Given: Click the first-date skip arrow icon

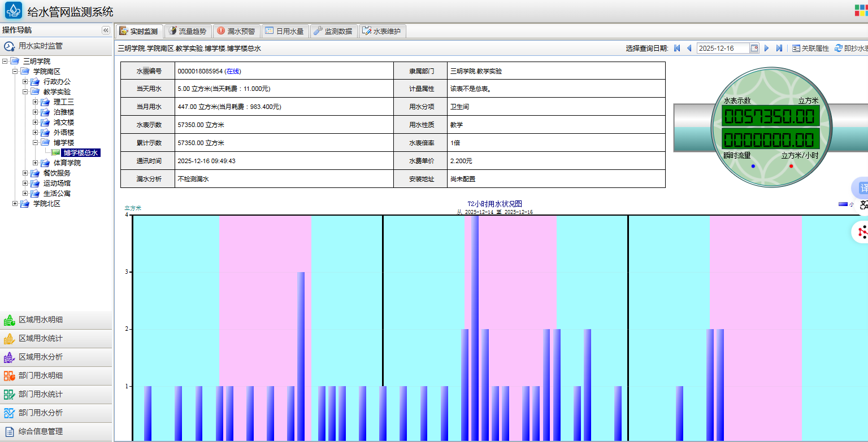Looking at the screenshot, I should click(x=677, y=49).
